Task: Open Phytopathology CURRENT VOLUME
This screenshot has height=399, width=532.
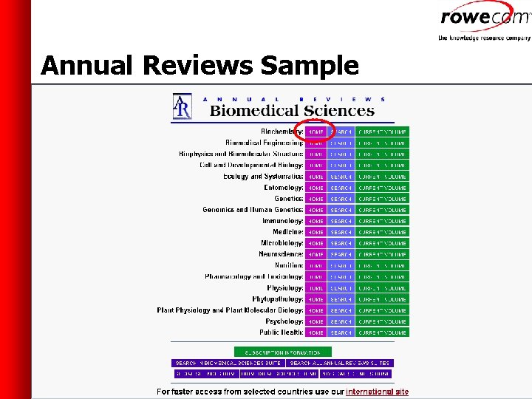Action: 383,299
